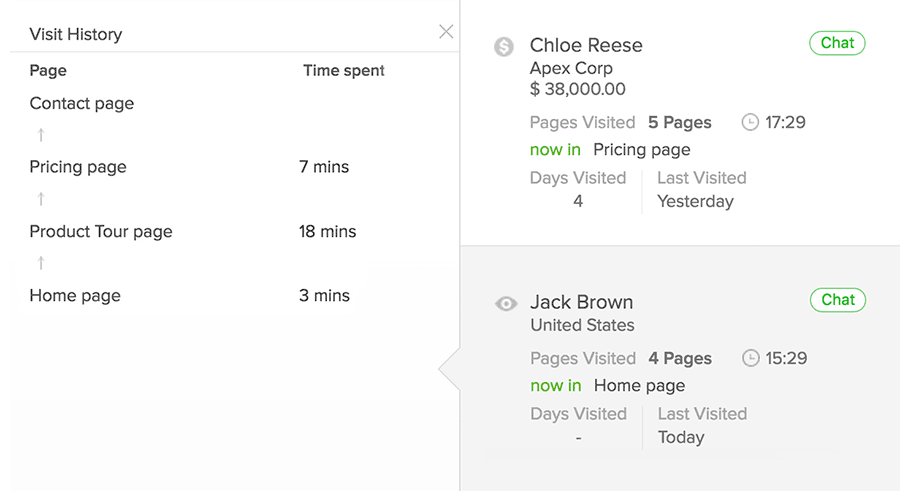This screenshot has height=491, width=900.
Task: Open Jack Brown's visitor name
Action: click(x=581, y=302)
